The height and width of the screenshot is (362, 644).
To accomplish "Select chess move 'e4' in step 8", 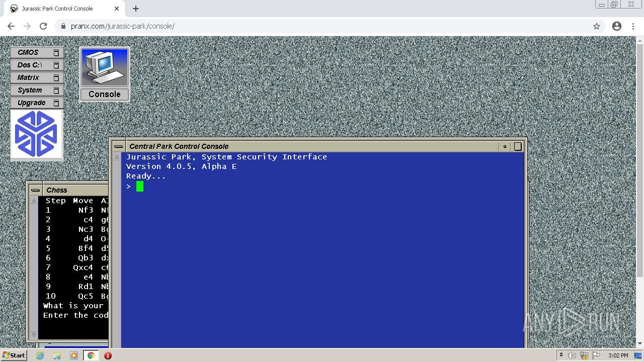I will (x=88, y=277).
